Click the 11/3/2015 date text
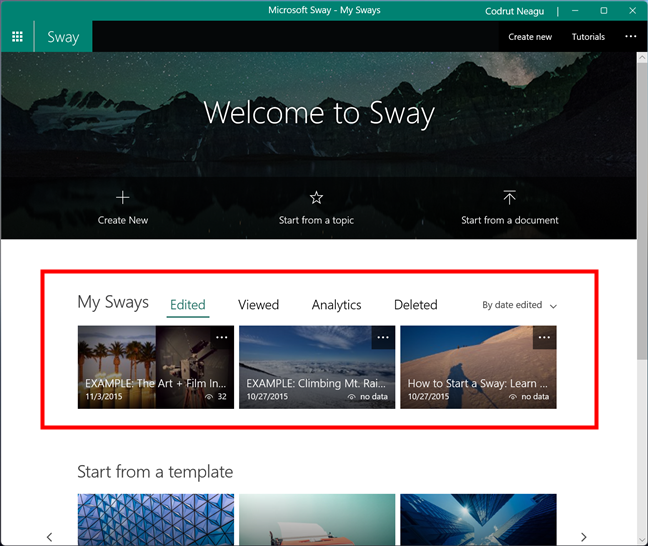 click(x=104, y=396)
